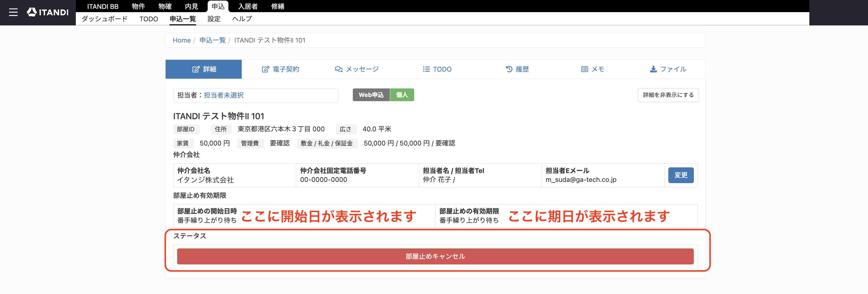Click the 申込一覧 breadcrumb link
The height and width of the screenshot is (294, 868).
pos(212,40)
